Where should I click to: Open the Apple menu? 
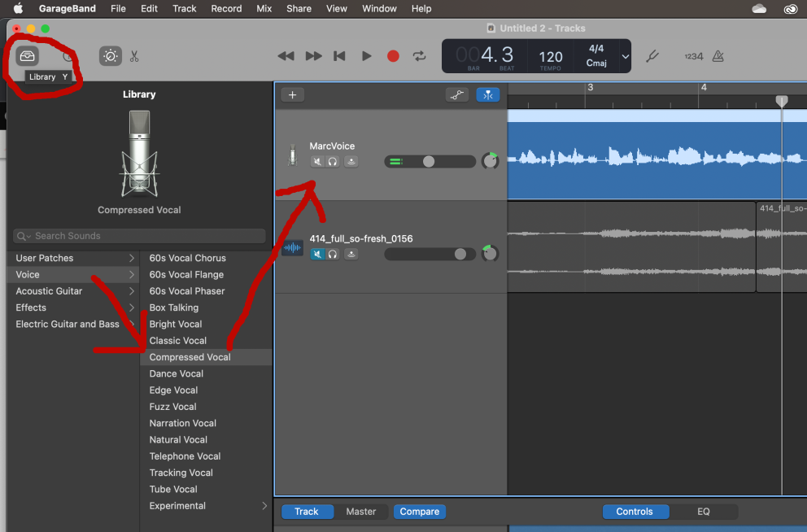(x=18, y=9)
